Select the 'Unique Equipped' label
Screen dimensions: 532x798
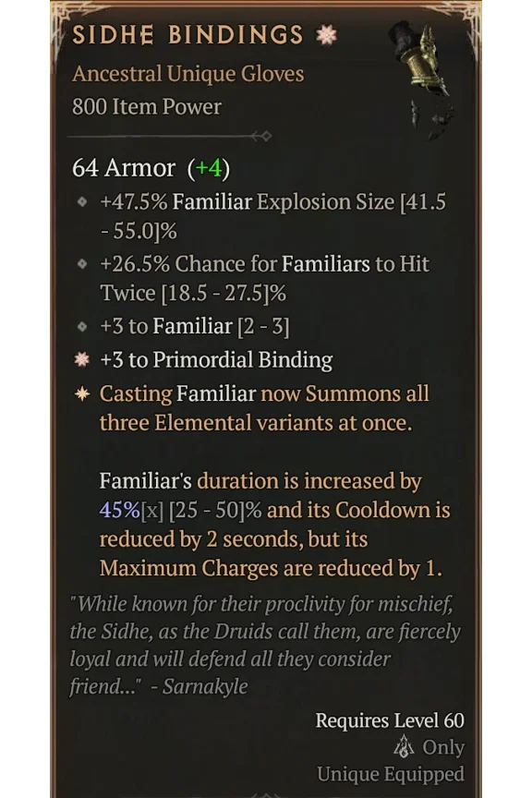click(392, 774)
